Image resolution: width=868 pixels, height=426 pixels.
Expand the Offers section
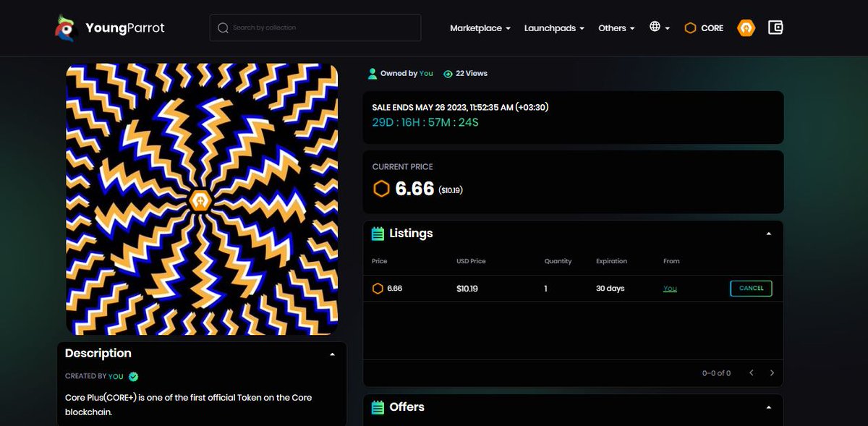coord(769,406)
